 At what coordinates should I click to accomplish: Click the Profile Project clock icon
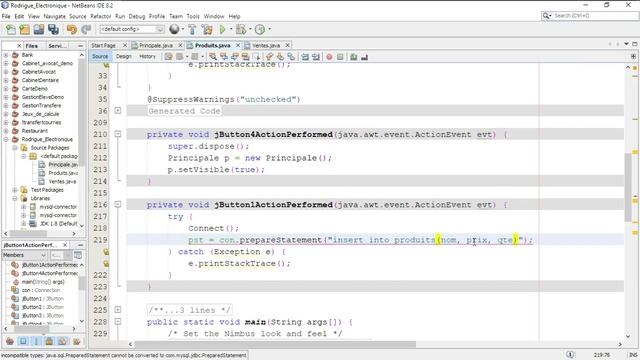pyautogui.click(x=260, y=29)
